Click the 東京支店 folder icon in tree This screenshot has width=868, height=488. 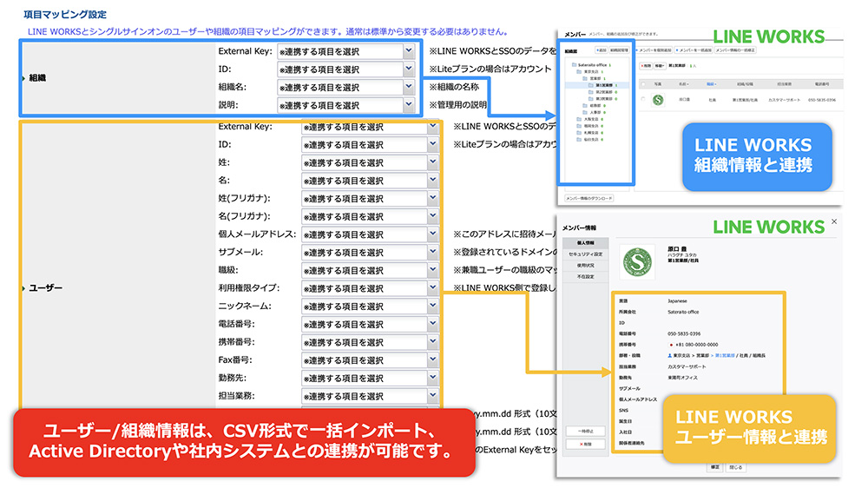pyautogui.click(x=579, y=71)
